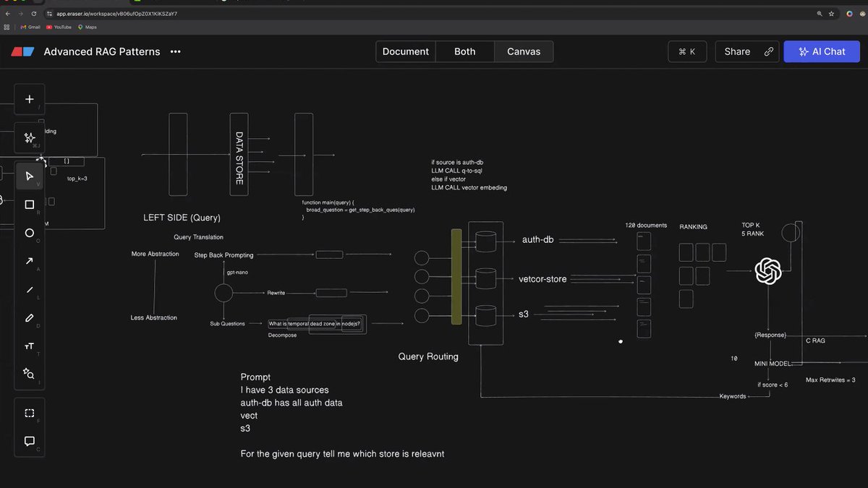This screenshot has height=488, width=868.
Task: Select the Max Retrwrites = 3 text
Action: click(x=830, y=380)
